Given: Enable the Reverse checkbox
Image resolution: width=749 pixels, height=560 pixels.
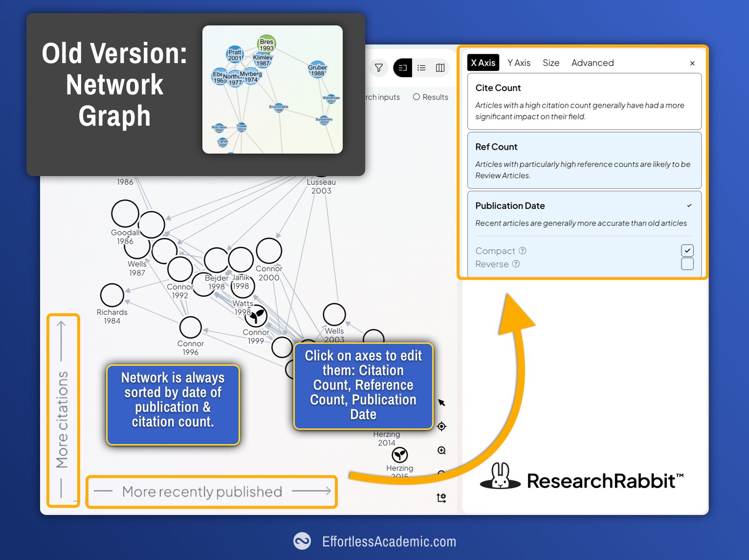Looking at the screenshot, I should 687,264.
